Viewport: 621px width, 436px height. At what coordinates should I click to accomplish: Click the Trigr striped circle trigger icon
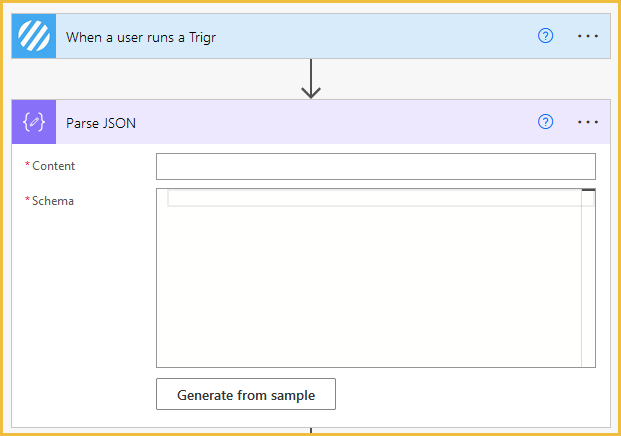click(34, 36)
